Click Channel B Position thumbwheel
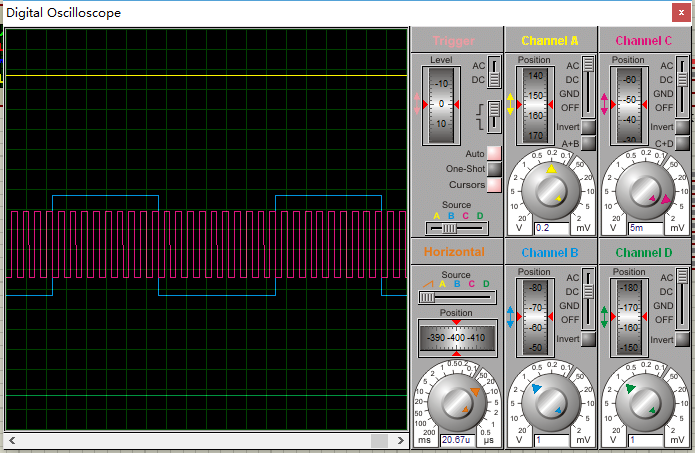The image size is (695, 453). click(535, 317)
